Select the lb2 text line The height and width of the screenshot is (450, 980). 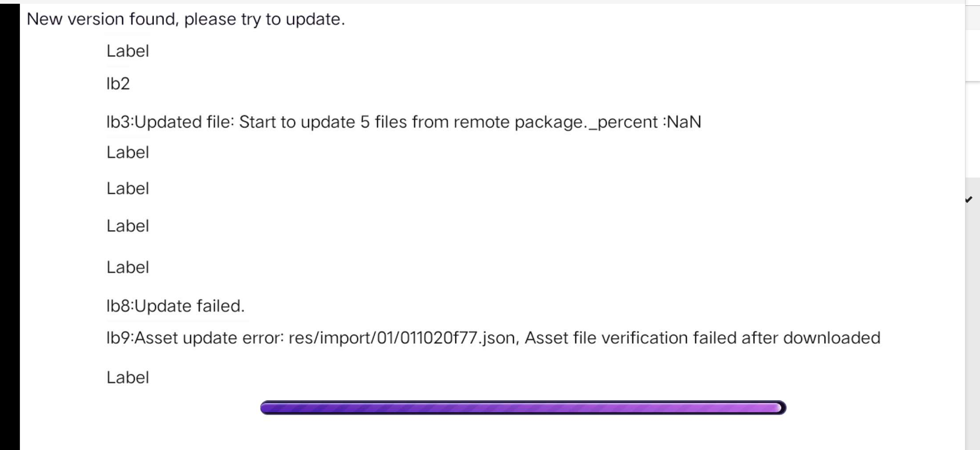(118, 84)
